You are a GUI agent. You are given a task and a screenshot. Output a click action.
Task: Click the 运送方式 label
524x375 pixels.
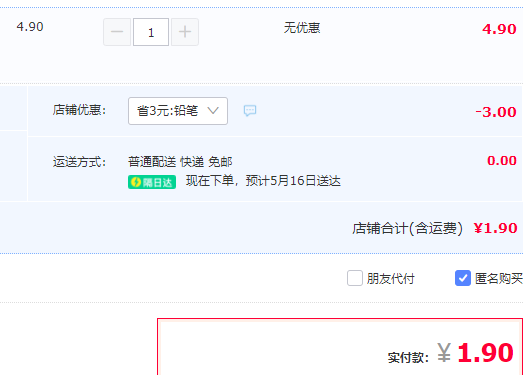[79, 162]
